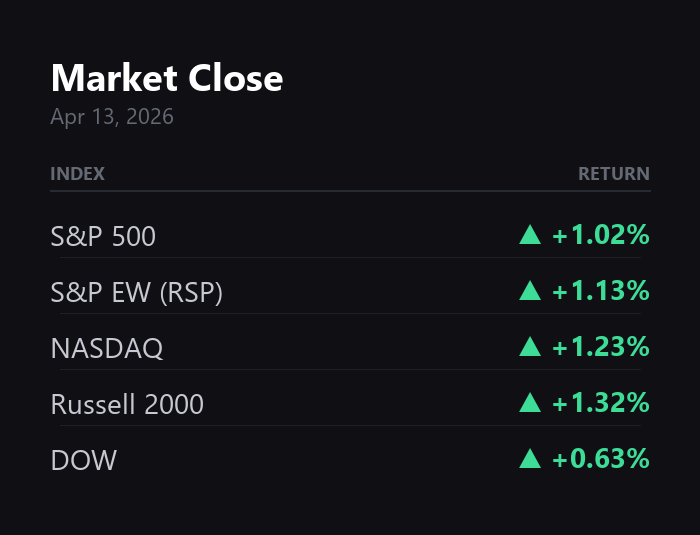Click the Russell 2000 up-arrow icon
Screen dimensions: 700x535
530,403
